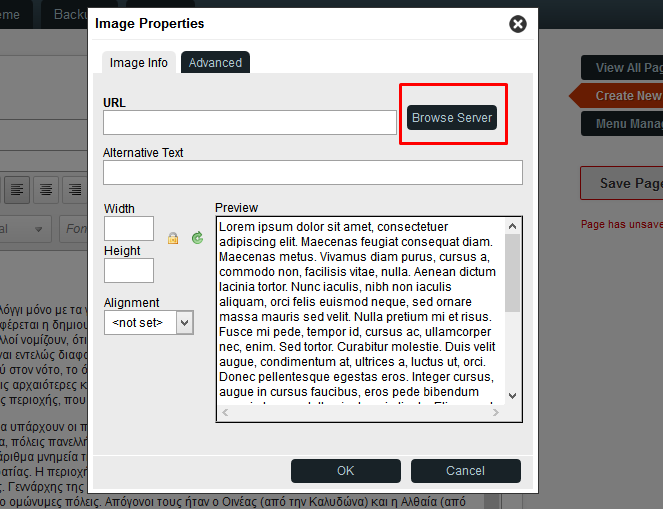Select Create New page sidebar item
Viewport: 663px width, 509px height.
(617, 96)
